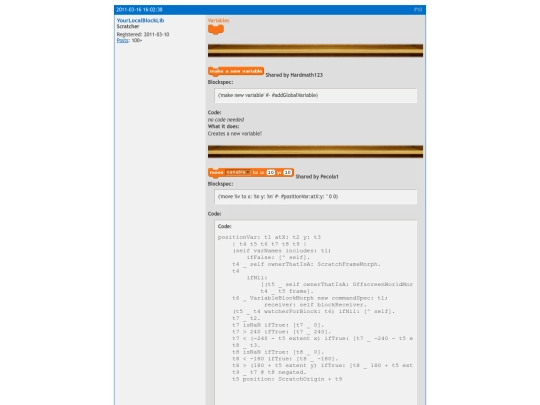The image size is (540, 405).
Task: Click the 'Shared by Hardmath123' text
Action: tap(294, 75)
